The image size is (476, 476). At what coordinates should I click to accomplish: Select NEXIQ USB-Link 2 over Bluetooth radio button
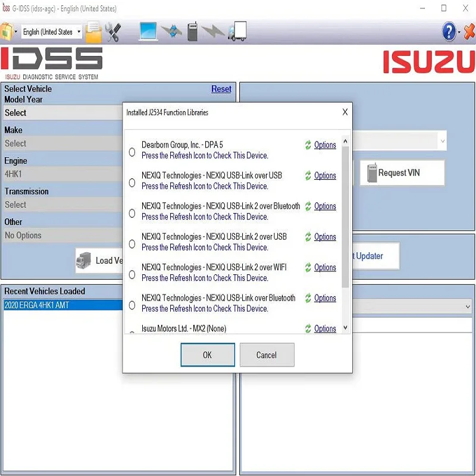pyautogui.click(x=132, y=214)
